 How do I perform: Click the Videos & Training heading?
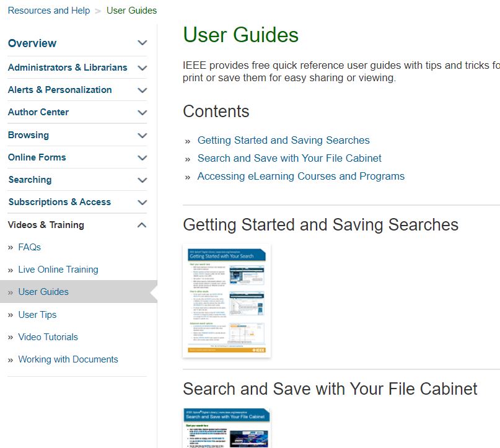(46, 225)
